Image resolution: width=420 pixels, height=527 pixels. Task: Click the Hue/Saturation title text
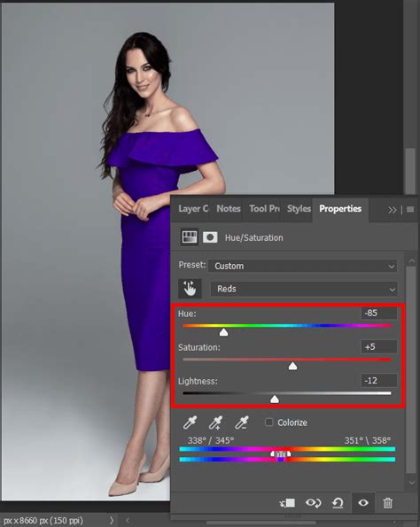pos(254,237)
